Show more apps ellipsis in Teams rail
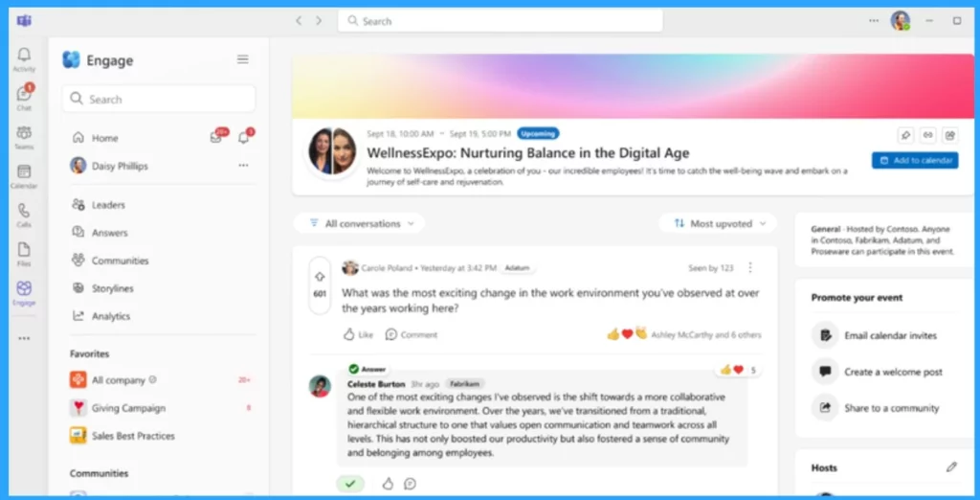This screenshot has width=980, height=500. (x=24, y=338)
